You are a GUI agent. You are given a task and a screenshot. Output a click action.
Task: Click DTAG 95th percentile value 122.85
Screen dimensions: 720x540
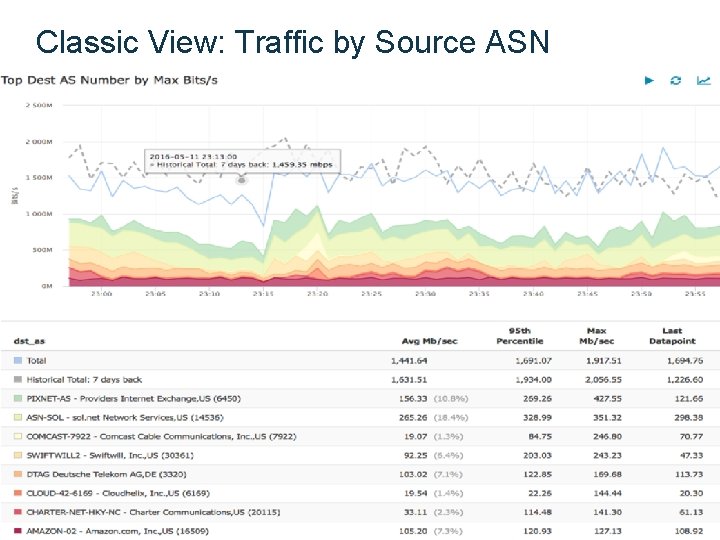pos(537,474)
